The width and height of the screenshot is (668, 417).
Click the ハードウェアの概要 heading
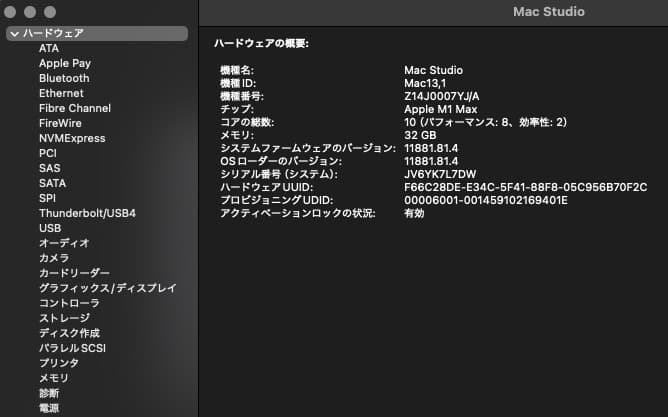tap(261, 43)
